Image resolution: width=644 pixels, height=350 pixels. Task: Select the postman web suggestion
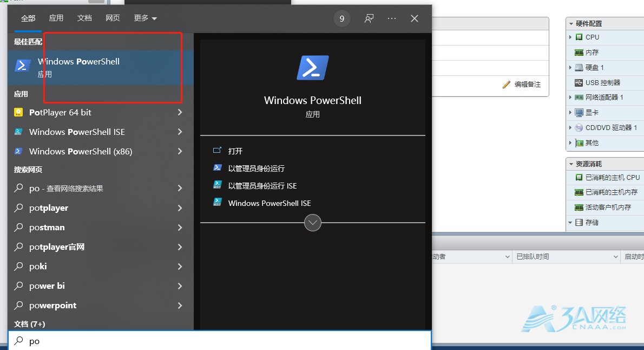101,227
